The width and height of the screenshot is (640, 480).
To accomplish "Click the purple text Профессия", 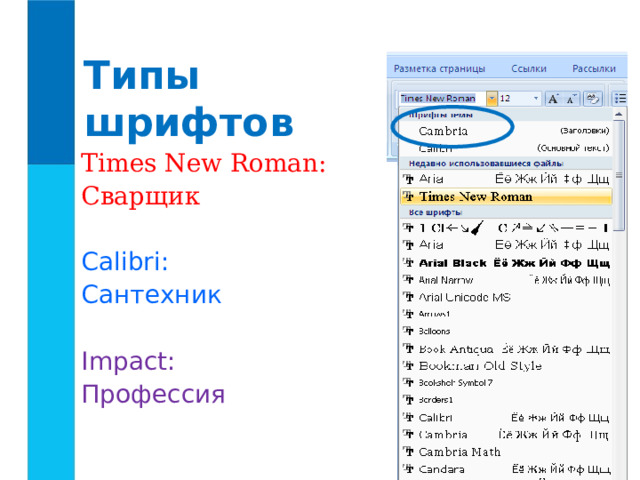I will [x=153, y=394].
